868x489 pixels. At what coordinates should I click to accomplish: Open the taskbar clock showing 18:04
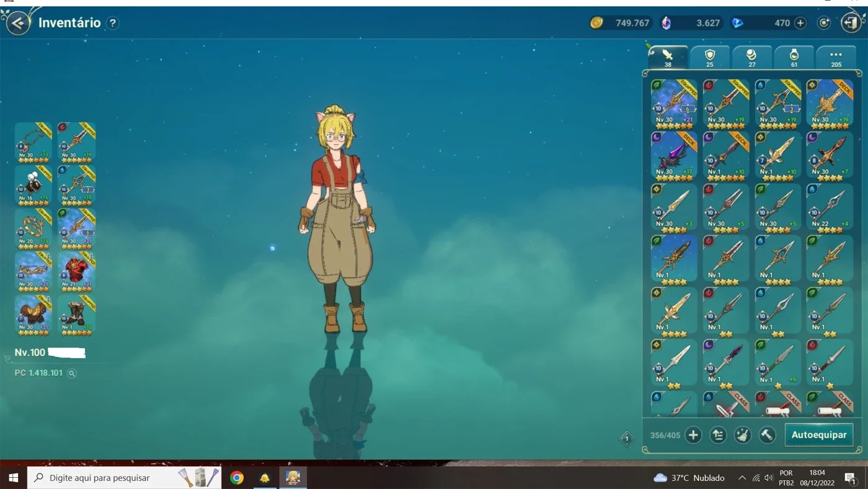[817, 478]
